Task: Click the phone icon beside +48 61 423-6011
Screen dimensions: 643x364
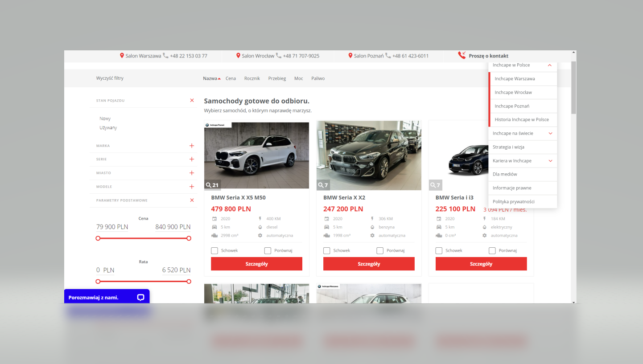Action: click(388, 56)
